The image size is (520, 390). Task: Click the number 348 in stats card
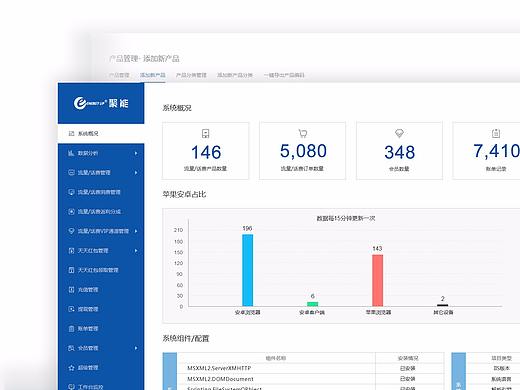400,152
